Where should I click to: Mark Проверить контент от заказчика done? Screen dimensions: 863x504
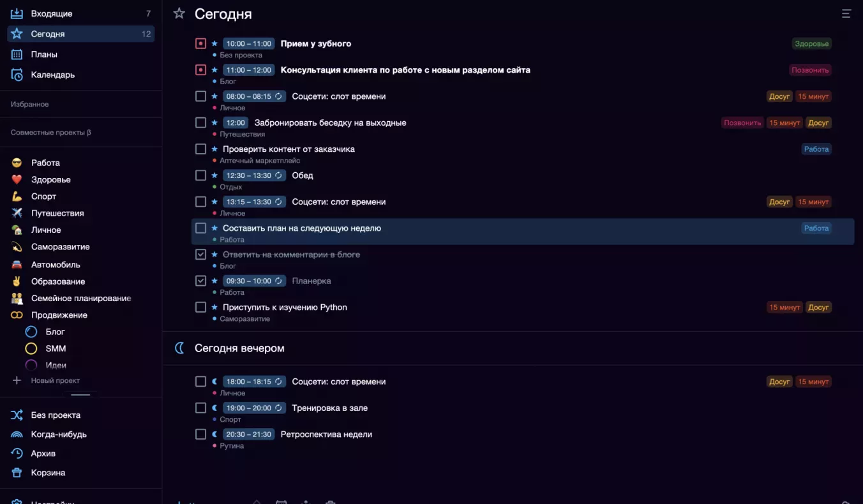tap(200, 149)
